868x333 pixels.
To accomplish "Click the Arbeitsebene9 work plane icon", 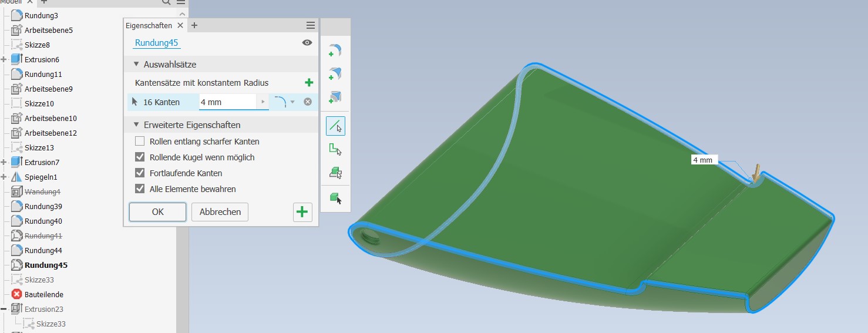I will [x=16, y=89].
